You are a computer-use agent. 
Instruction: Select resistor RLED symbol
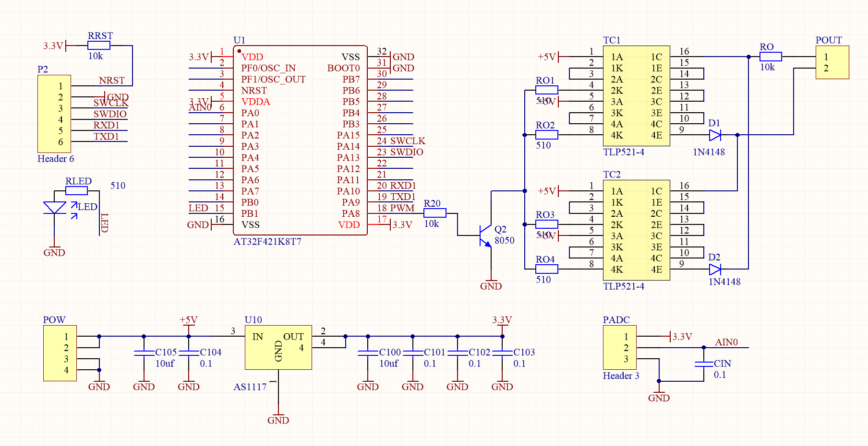point(76,191)
